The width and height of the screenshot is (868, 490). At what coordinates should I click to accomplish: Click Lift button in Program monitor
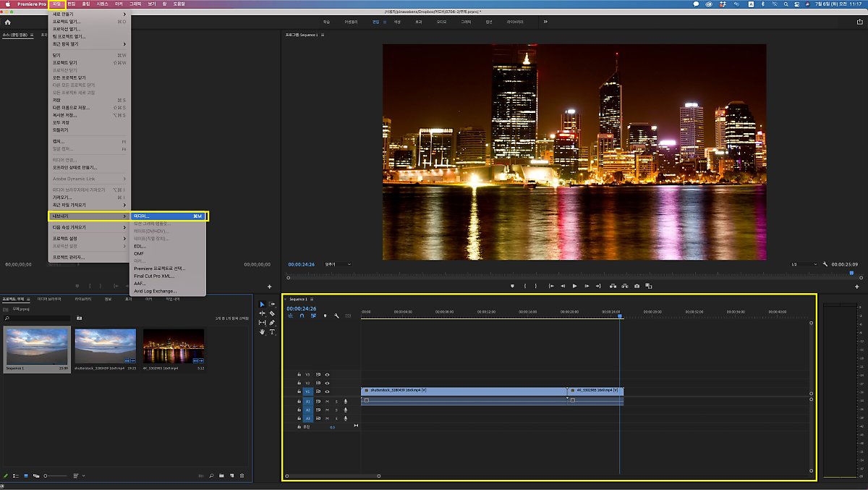pyautogui.click(x=613, y=286)
